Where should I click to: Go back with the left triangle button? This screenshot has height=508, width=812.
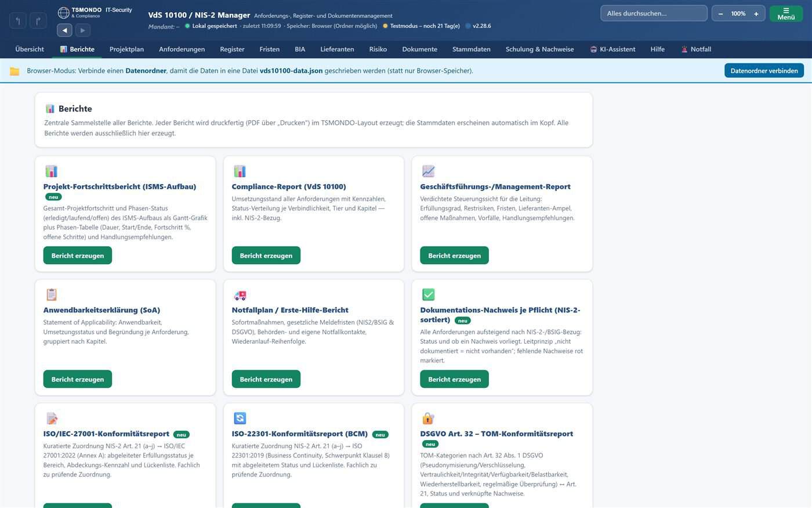pyautogui.click(x=64, y=30)
